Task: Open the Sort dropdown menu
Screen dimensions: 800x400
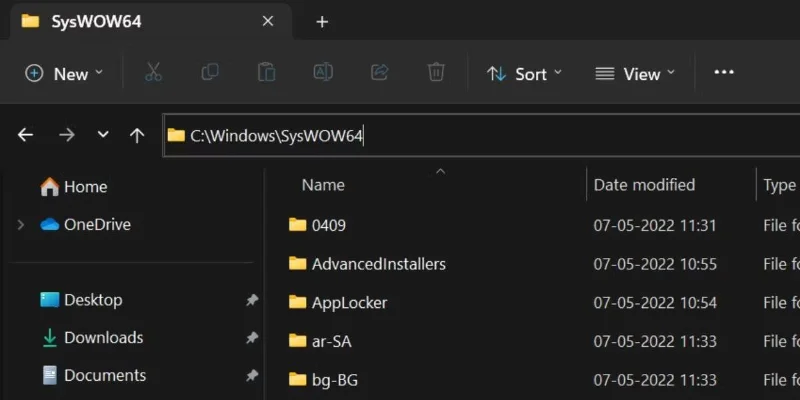Action: pos(524,74)
